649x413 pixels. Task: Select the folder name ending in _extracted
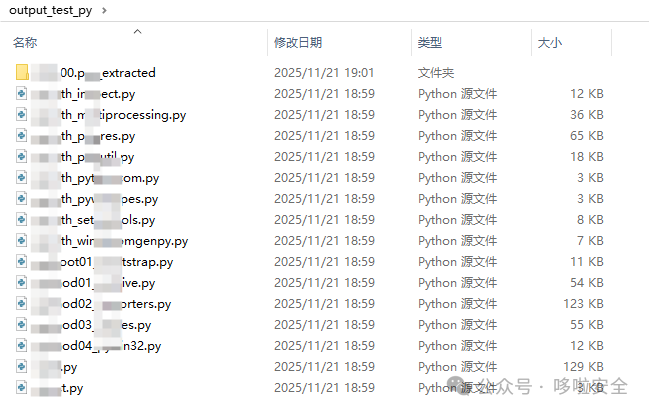click(108, 72)
